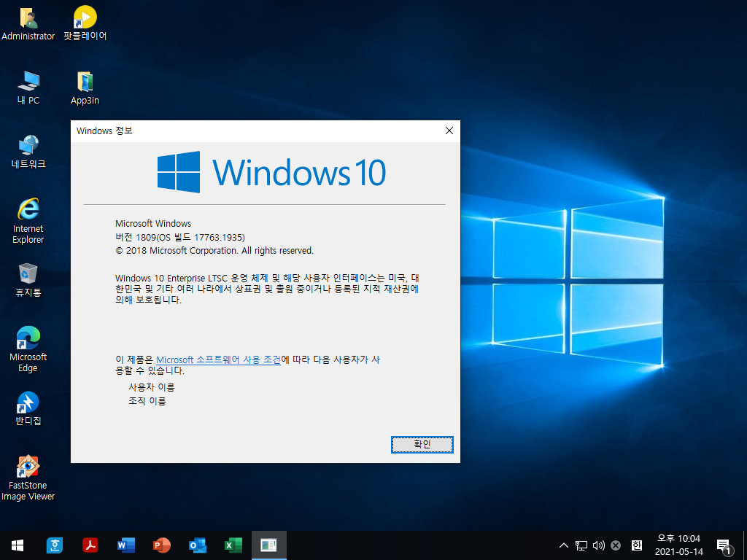Launch Adobe Acrobat from the taskbar
The image size is (747, 560).
point(90,545)
